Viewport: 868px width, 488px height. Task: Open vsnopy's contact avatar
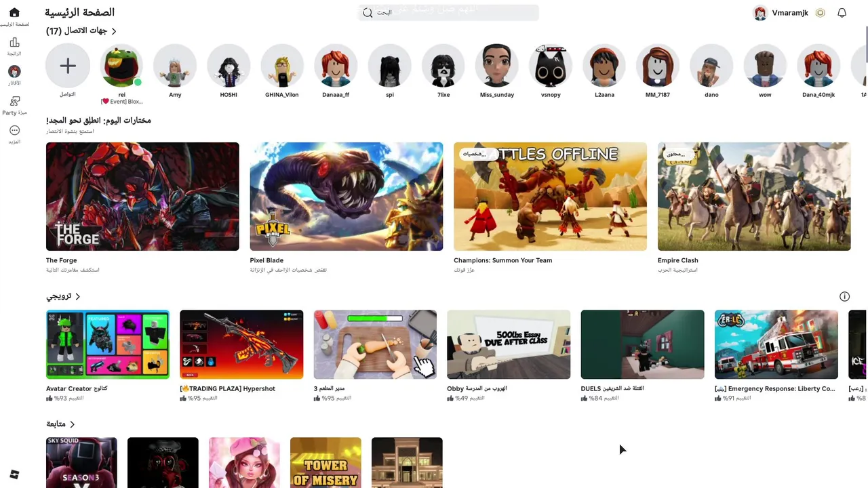point(551,66)
